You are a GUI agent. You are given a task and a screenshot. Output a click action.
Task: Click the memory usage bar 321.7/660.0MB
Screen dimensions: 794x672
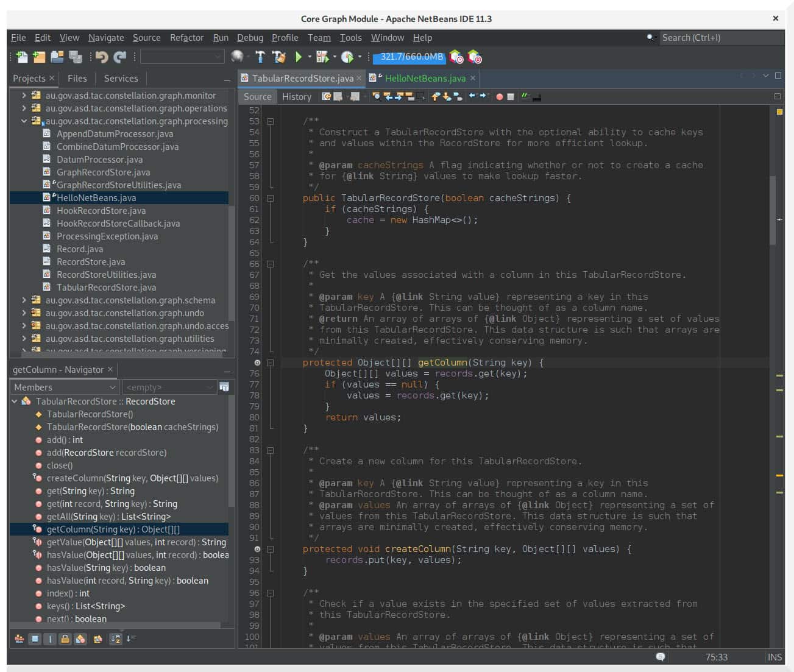pos(409,57)
